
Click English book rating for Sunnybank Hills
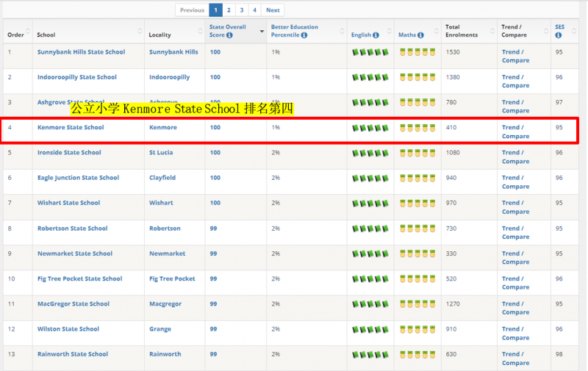coord(370,52)
